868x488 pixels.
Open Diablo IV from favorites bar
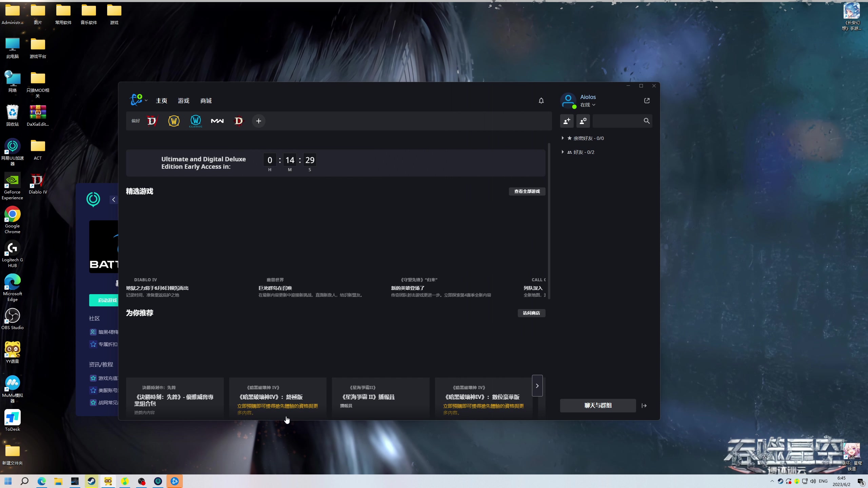[152, 121]
